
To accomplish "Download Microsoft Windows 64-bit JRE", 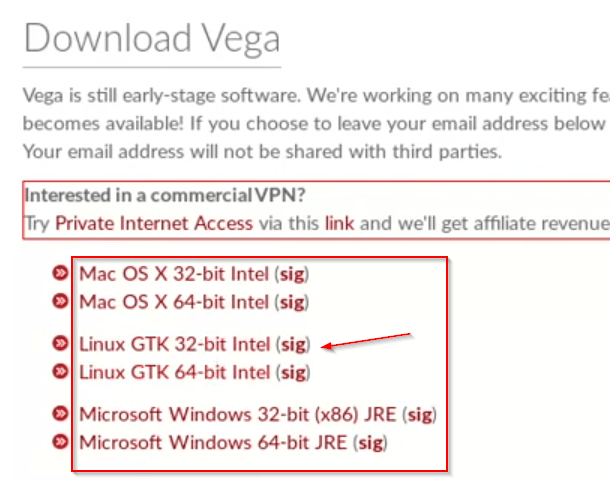I will 213,443.
